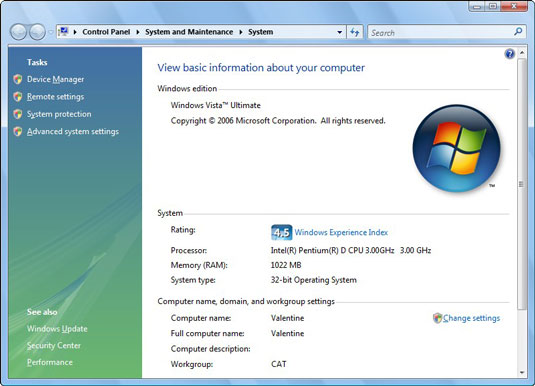The image size is (535, 386).
Task: Click the Change settings link
Action: pos(471,318)
